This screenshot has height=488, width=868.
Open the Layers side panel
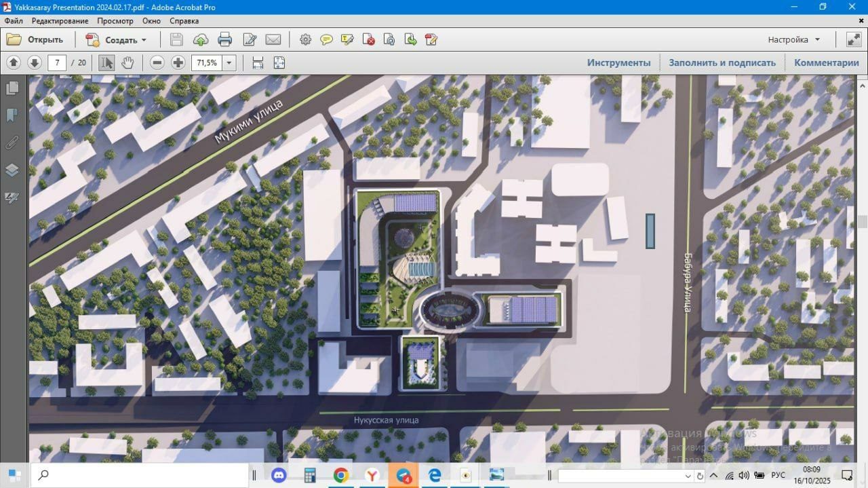pyautogui.click(x=12, y=170)
